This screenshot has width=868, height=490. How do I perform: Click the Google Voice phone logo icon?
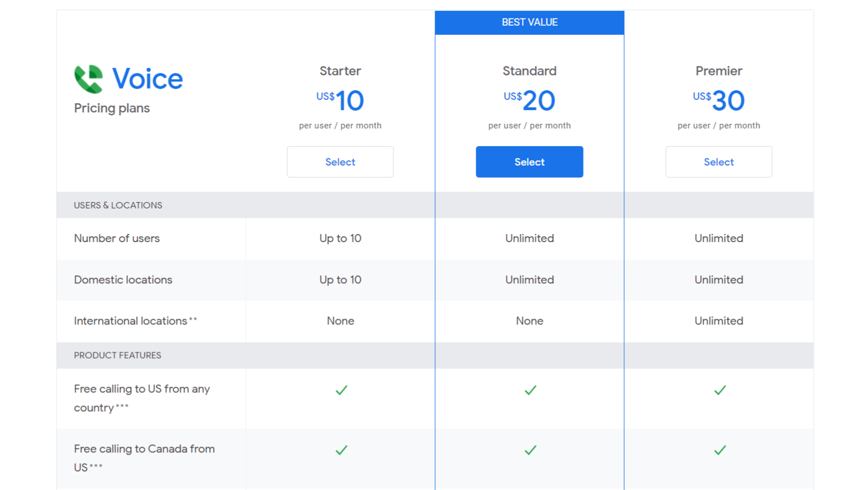[89, 79]
